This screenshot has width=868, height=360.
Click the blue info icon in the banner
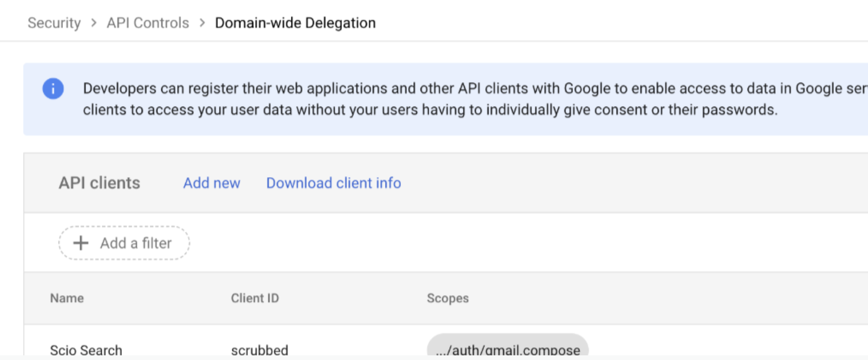point(53,89)
